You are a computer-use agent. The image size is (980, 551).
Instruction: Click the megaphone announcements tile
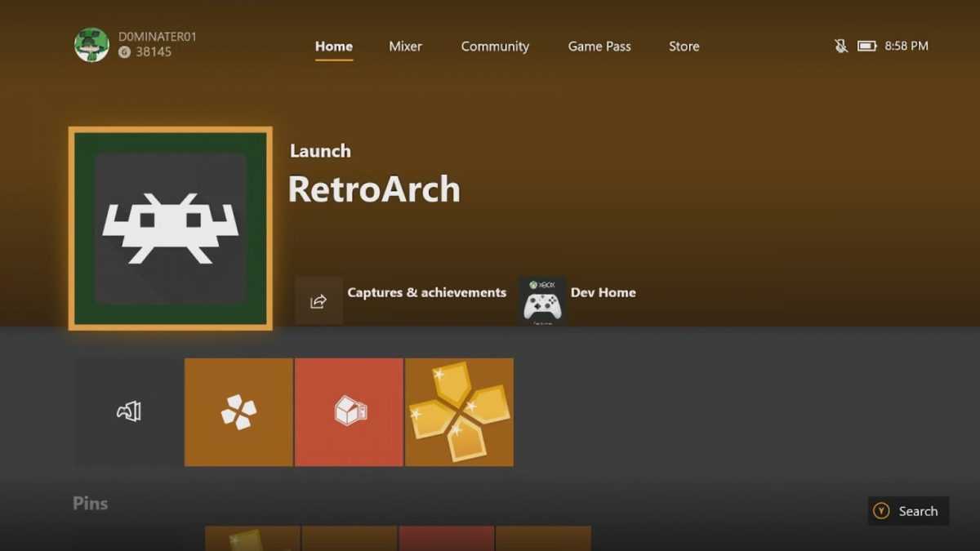pyautogui.click(x=127, y=411)
